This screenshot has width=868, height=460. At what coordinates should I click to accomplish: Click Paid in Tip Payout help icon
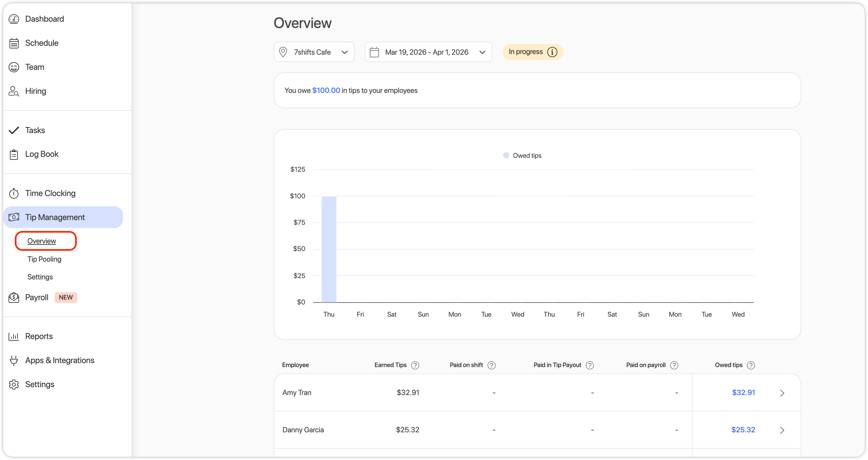point(590,365)
